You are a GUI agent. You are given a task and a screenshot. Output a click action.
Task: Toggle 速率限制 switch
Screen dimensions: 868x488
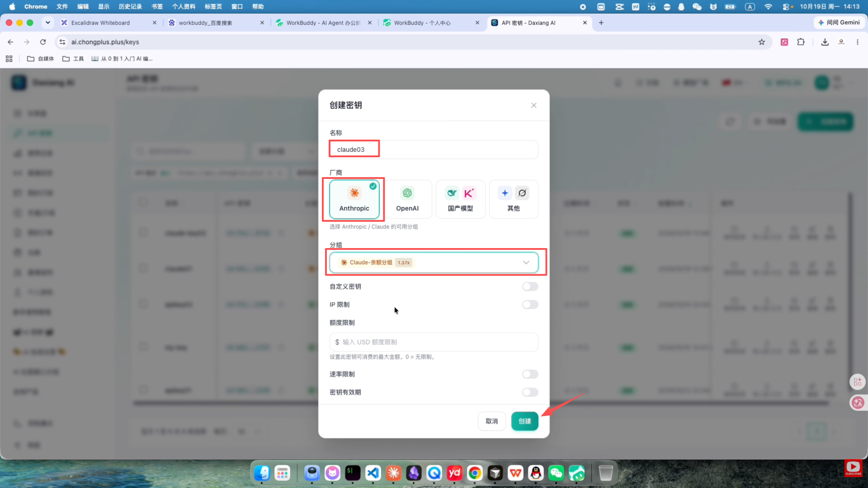(530, 374)
